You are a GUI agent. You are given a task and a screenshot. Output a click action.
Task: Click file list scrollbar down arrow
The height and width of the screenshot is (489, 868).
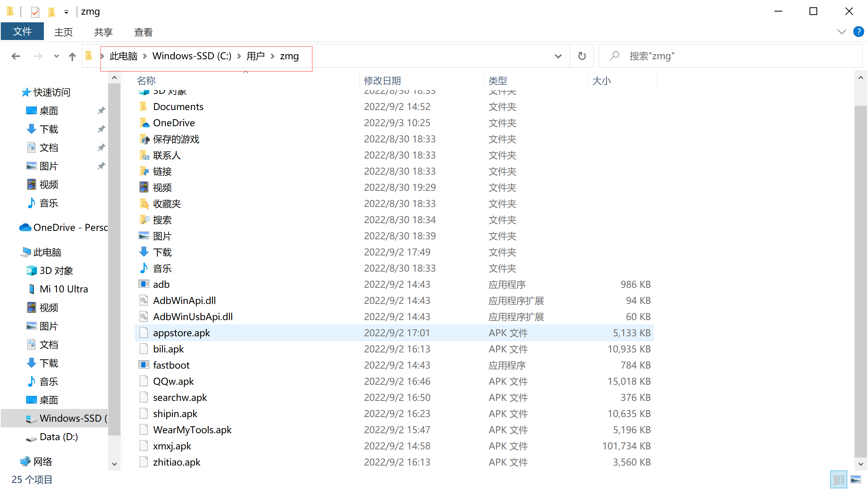pyautogui.click(x=861, y=464)
